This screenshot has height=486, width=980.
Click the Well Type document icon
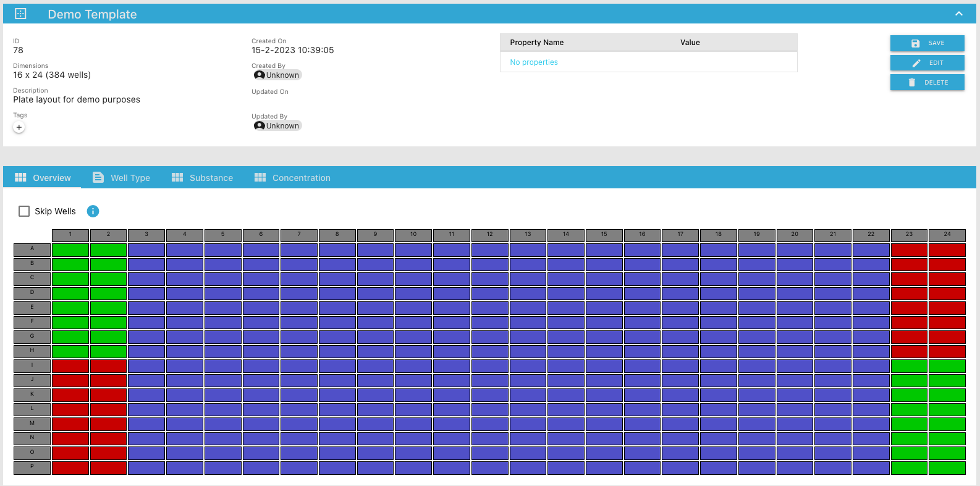click(x=98, y=178)
